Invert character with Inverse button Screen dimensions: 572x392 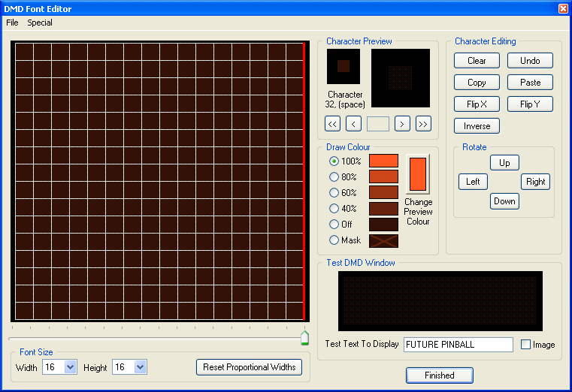(477, 126)
